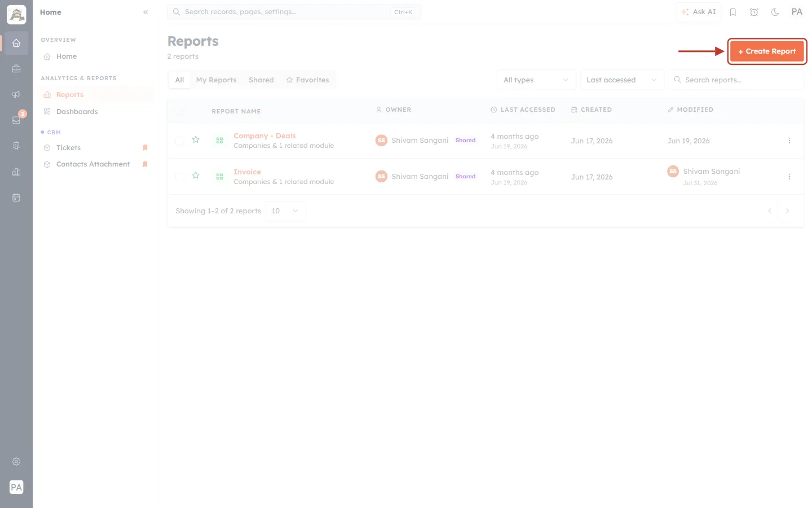Tick the select-all checkbox in the table header

click(179, 111)
